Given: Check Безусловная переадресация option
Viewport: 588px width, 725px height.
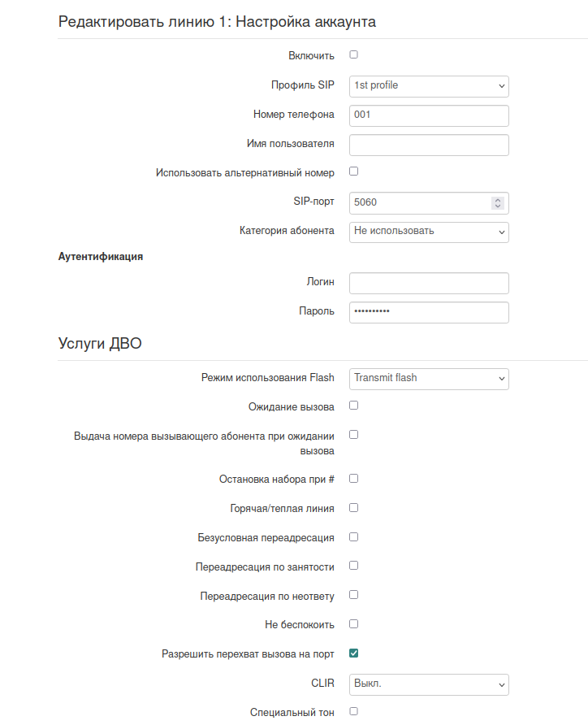Looking at the screenshot, I should 353,537.
